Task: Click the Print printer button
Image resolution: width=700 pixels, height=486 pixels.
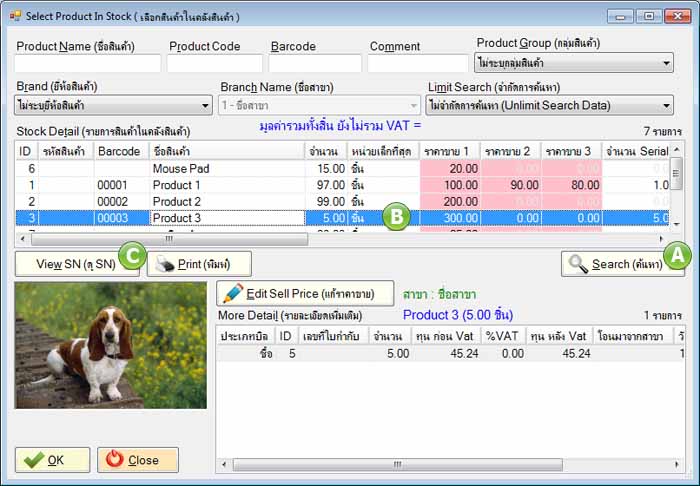Action: (199, 264)
